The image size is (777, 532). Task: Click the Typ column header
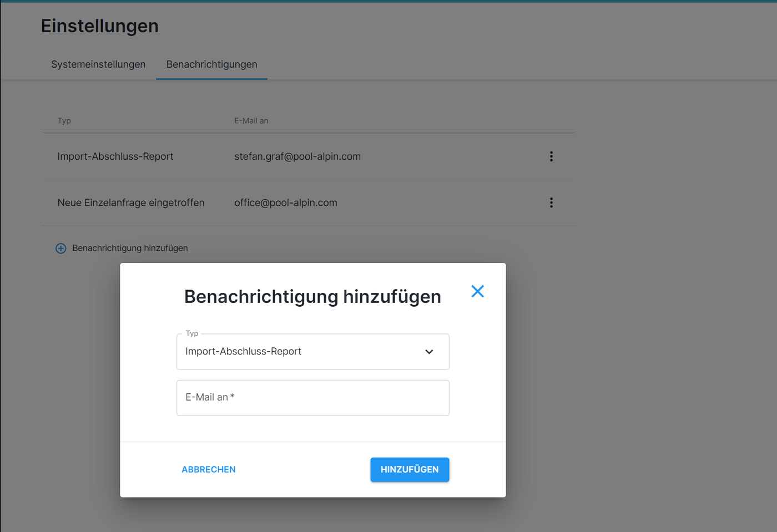click(x=64, y=121)
